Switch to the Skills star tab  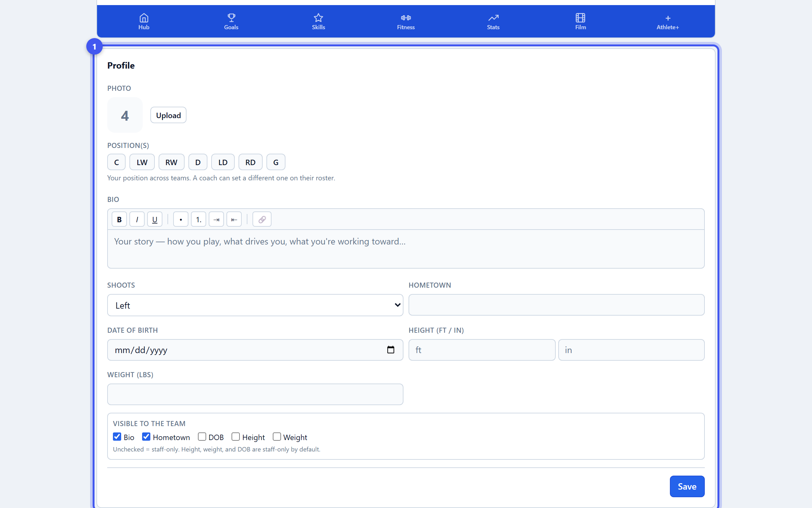[x=318, y=22]
